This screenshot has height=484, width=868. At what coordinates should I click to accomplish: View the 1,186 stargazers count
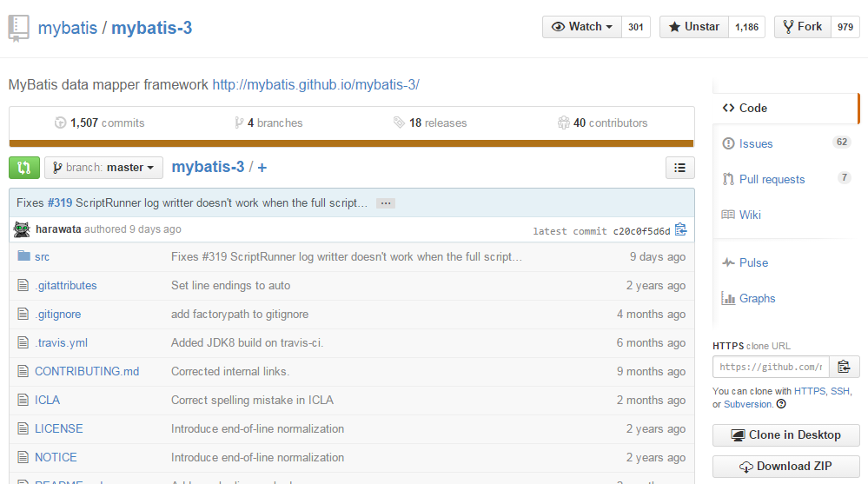point(746,27)
